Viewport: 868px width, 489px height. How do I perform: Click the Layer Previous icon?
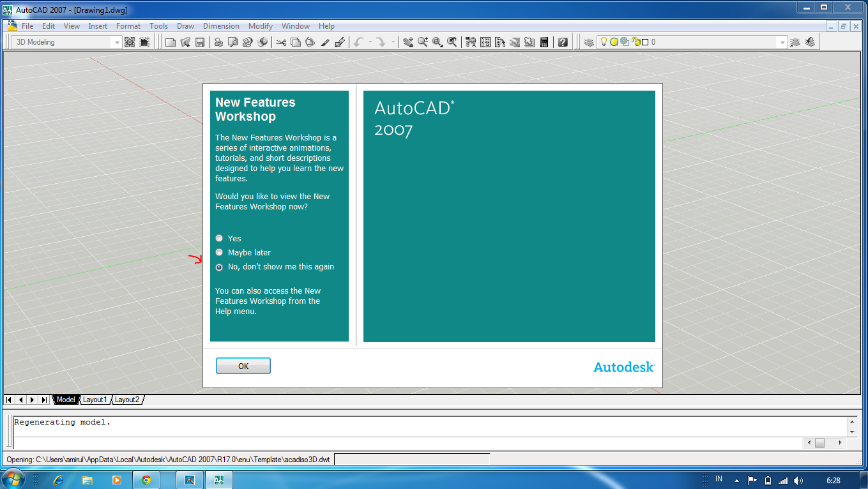tap(810, 42)
